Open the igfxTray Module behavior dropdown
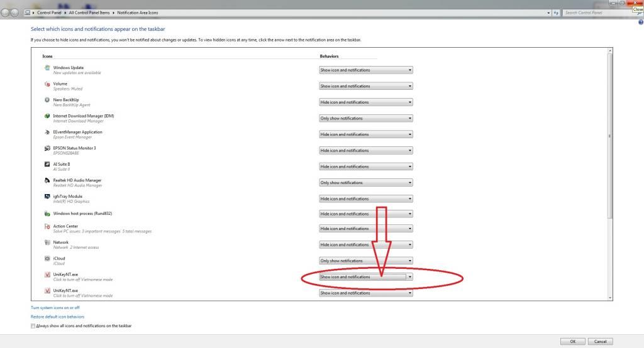Screen dimensions: 644x348 (366, 198)
